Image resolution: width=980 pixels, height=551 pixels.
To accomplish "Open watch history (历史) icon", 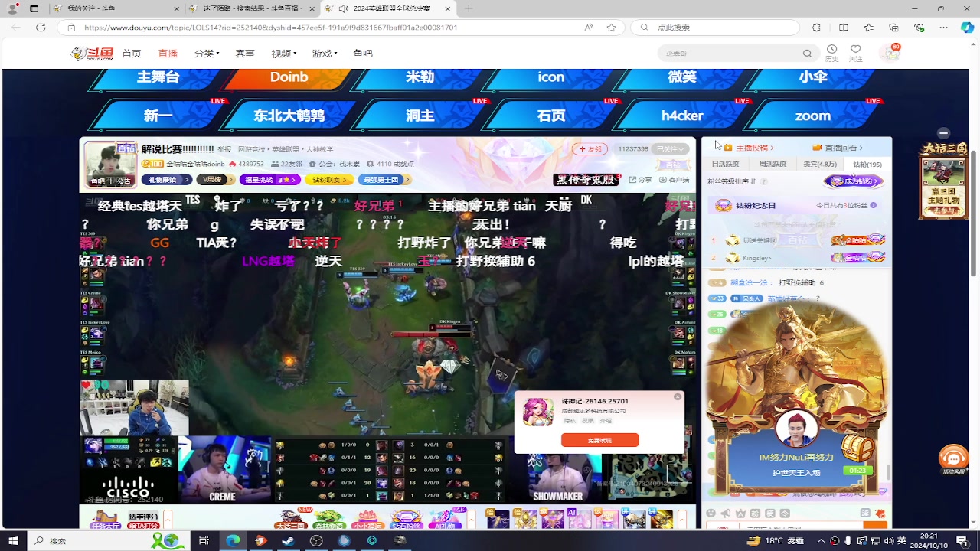I will pos(832,53).
